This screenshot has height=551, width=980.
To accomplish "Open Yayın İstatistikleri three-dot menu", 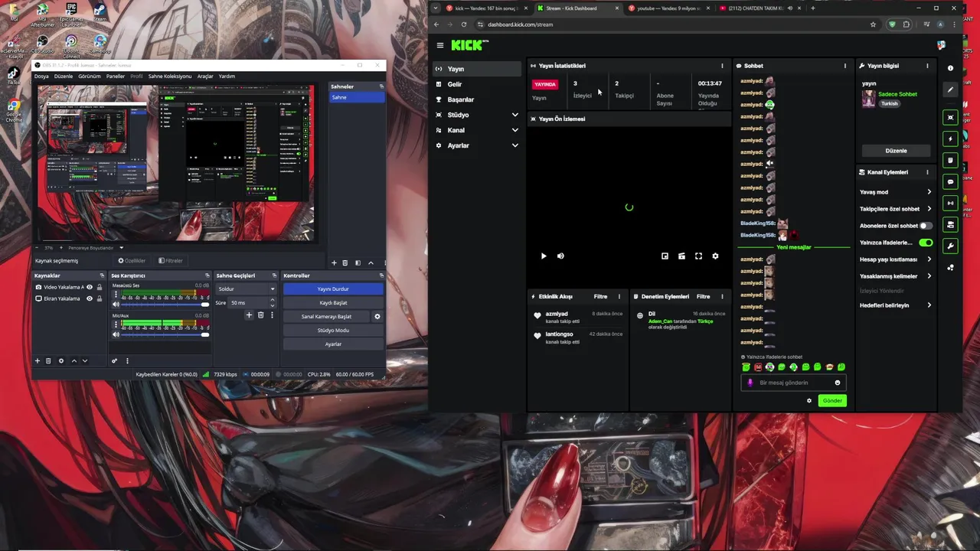I will tap(722, 66).
